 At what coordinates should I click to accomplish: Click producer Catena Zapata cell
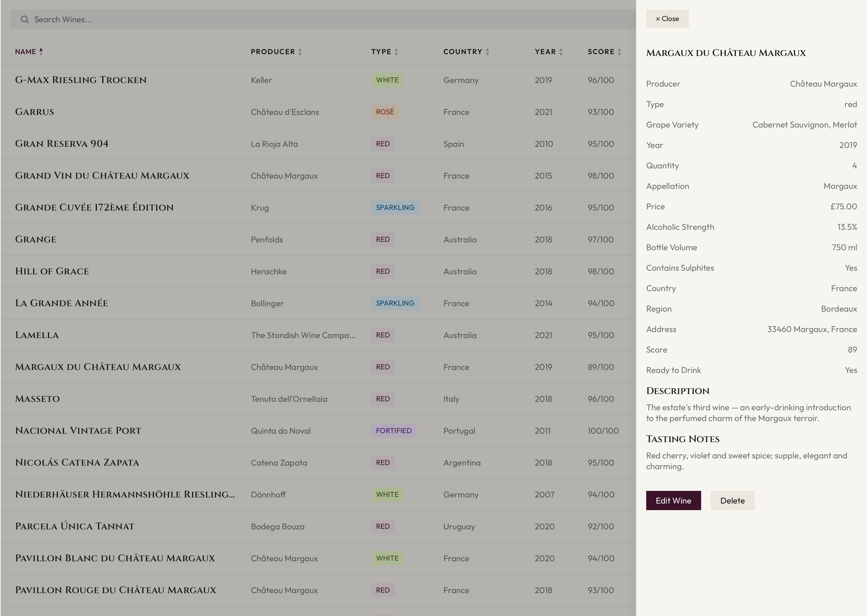[279, 462]
